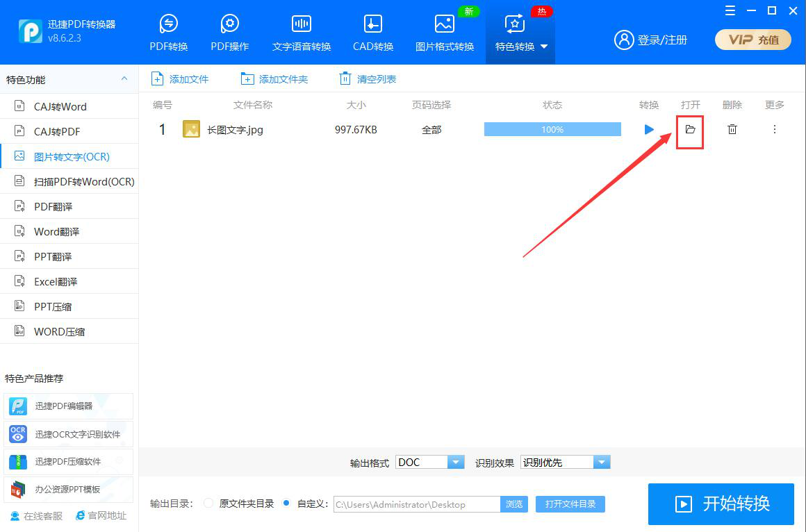
Task: Click the VIP 充值 button
Action: (753, 40)
